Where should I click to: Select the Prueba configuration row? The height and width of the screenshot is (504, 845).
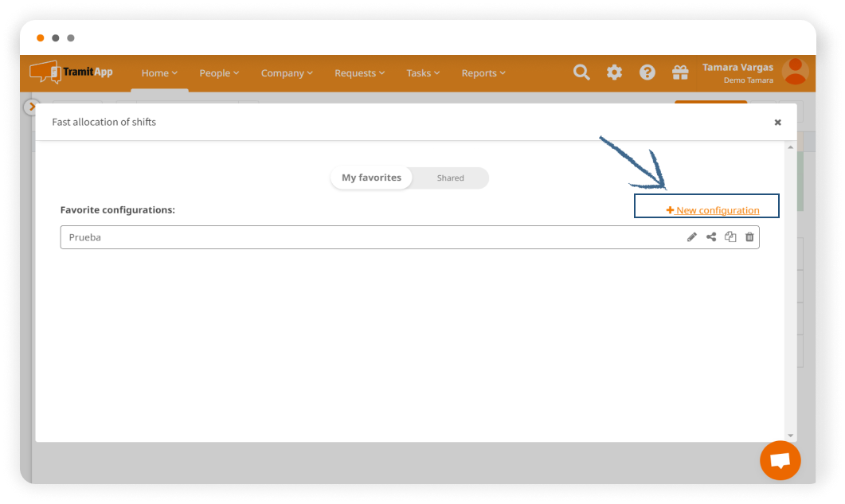pos(319,237)
